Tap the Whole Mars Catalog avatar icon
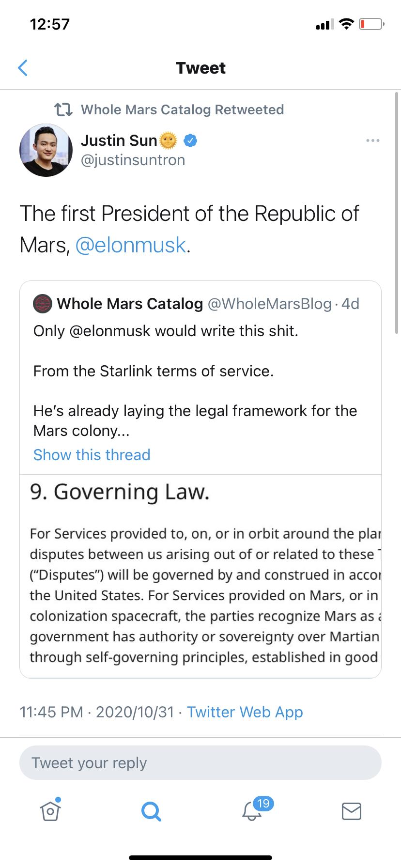This screenshot has height=868, width=401. (42, 304)
